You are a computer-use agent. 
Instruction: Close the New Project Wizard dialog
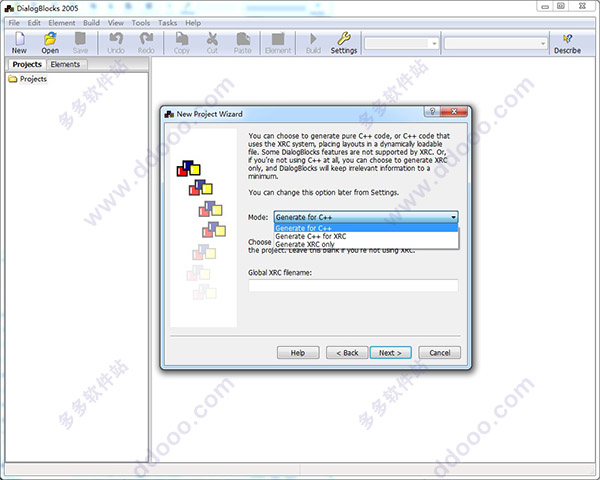tap(454, 111)
